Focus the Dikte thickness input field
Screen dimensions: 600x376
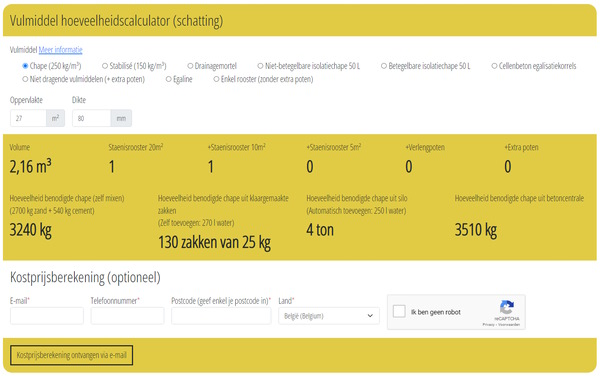coord(91,118)
